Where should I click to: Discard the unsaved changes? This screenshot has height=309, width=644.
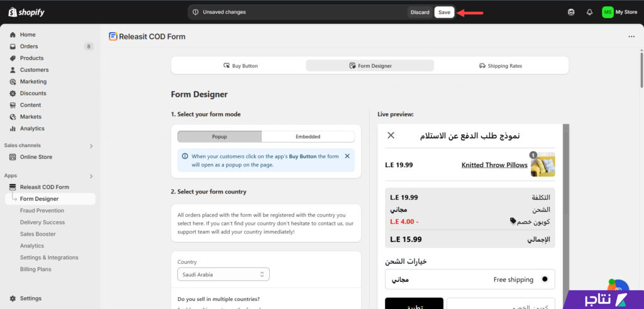(x=420, y=13)
